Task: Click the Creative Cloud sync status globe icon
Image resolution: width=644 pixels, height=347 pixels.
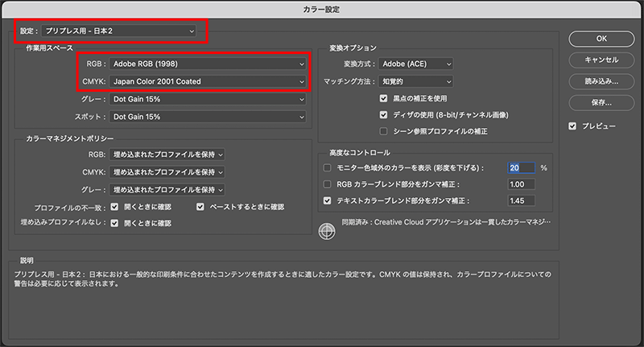Action: 327,231
